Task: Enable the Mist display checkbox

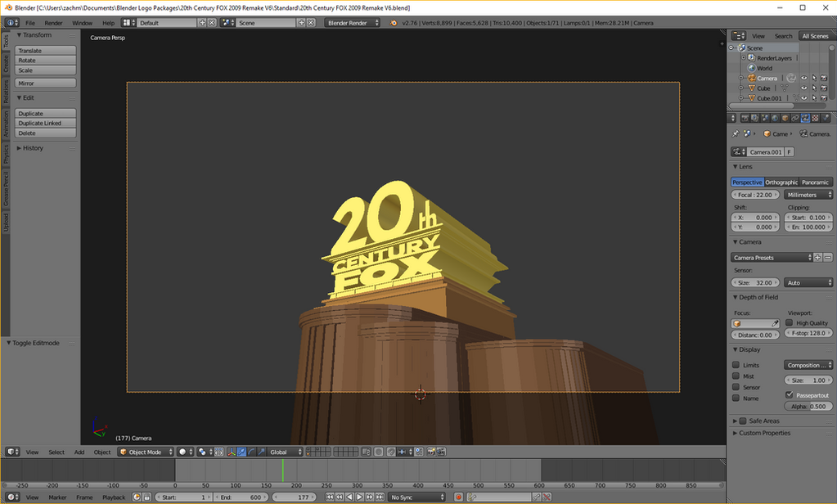Action: coord(736,376)
